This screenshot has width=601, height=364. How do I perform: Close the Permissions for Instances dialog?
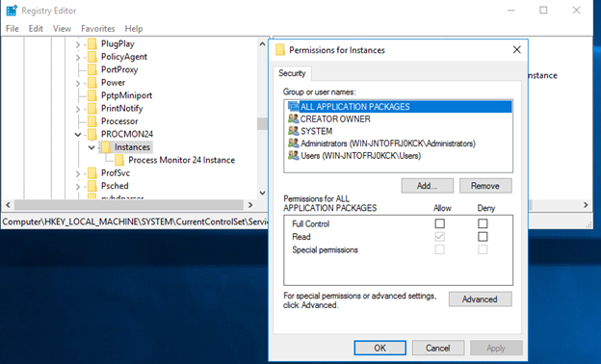click(516, 50)
